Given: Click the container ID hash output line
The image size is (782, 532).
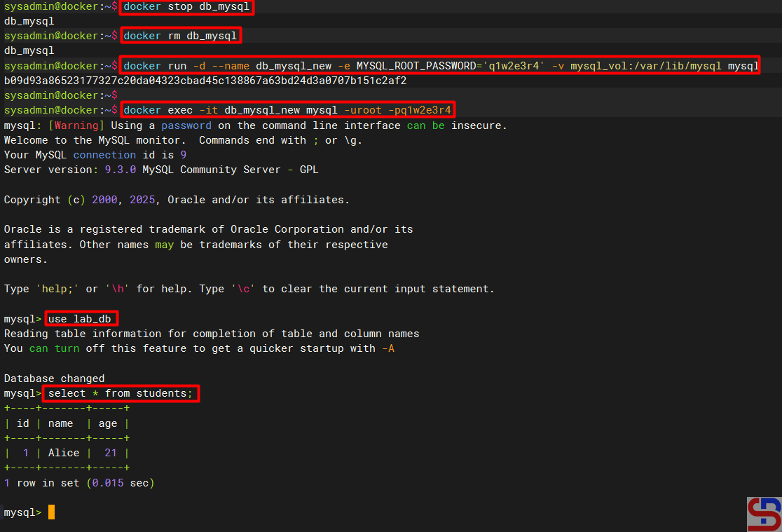Looking at the screenshot, I should (x=205, y=81).
